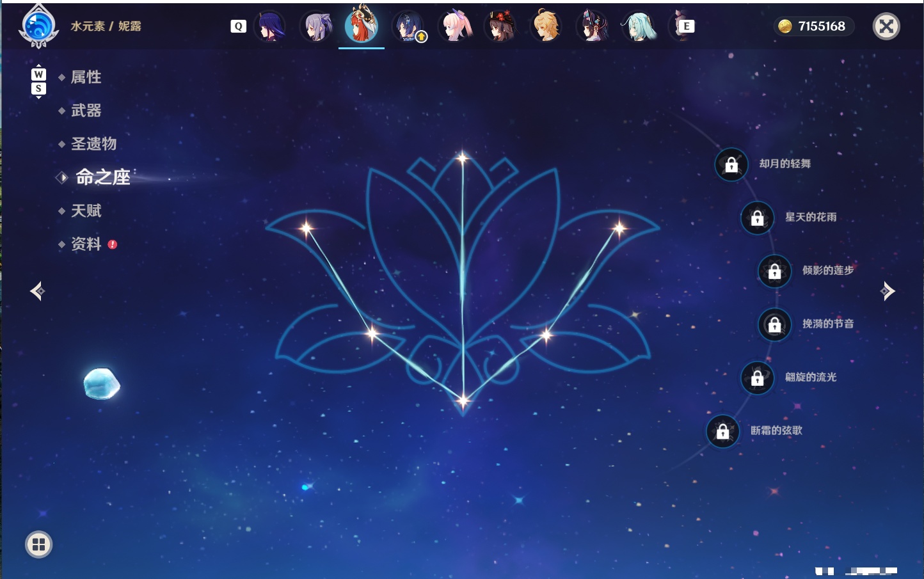
Task: Click the S key menu-down indicator
Action: pyautogui.click(x=38, y=88)
